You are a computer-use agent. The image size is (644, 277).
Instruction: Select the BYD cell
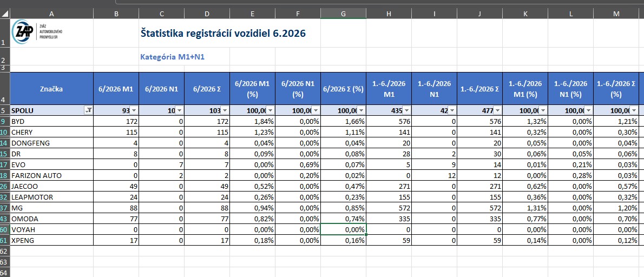coord(51,121)
